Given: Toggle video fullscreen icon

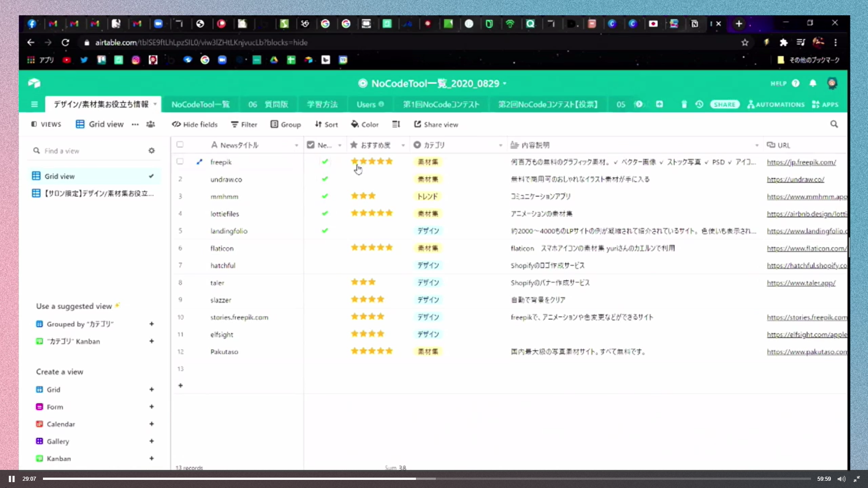Looking at the screenshot, I should click(x=857, y=479).
